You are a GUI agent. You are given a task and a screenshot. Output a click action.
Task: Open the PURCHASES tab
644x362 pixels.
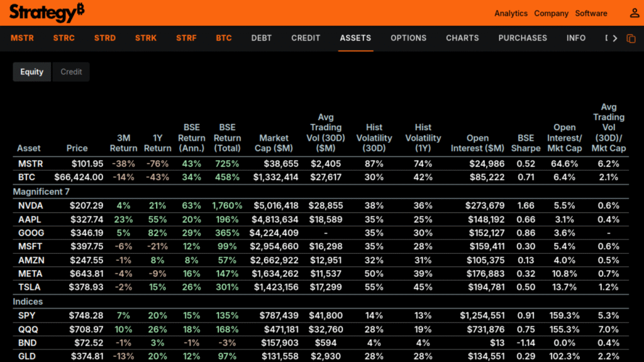tap(523, 38)
